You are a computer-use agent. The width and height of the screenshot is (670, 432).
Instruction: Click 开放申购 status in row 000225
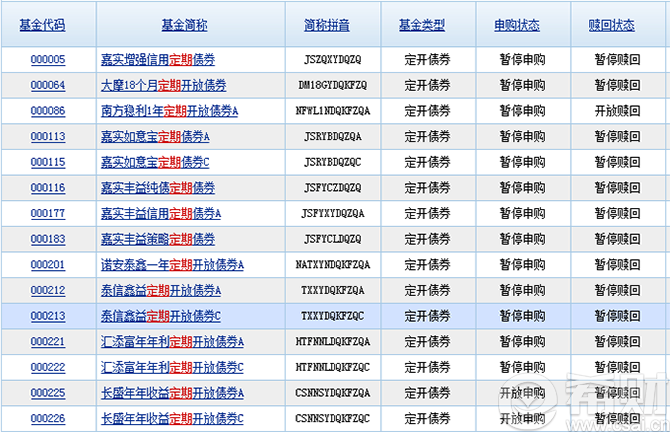coord(523,393)
